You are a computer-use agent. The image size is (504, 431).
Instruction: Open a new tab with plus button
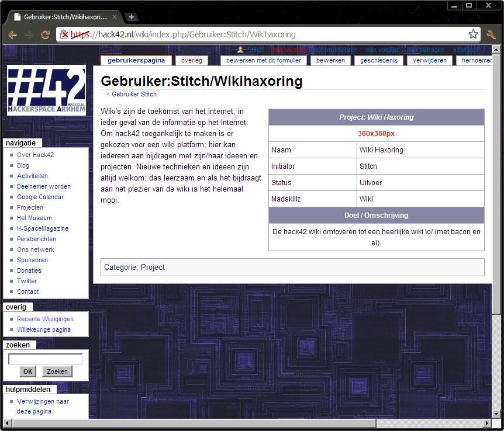point(132,17)
